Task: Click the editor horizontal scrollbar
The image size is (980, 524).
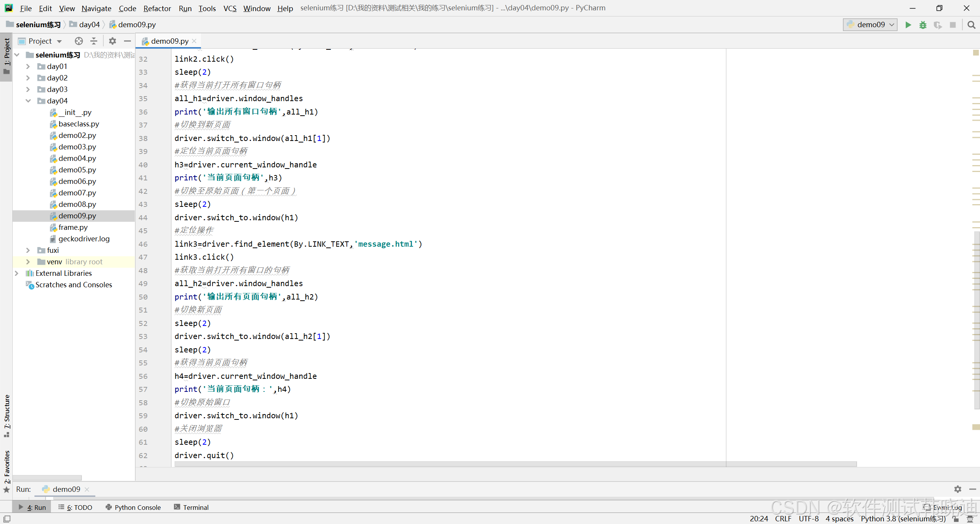Action: point(515,464)
